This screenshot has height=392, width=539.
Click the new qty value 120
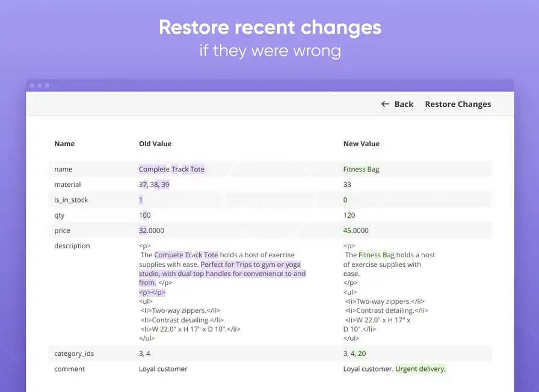[349, 215]
